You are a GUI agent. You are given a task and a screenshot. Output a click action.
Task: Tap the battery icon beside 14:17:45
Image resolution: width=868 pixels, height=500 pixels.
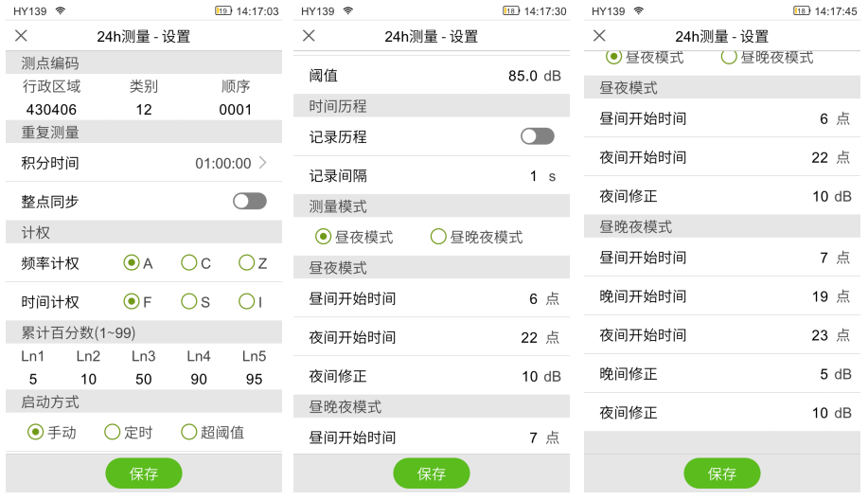point(801,11)
